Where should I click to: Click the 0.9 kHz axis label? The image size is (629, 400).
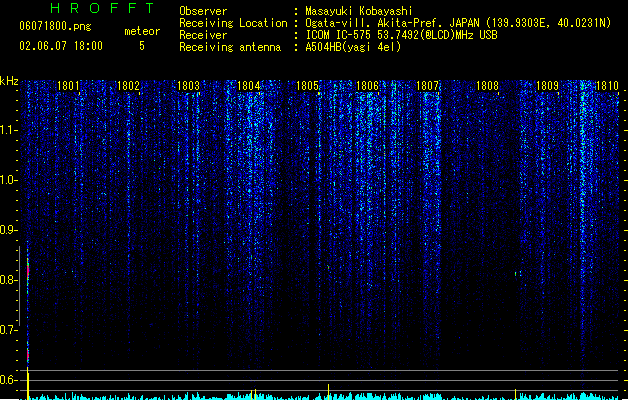(8, 230)
